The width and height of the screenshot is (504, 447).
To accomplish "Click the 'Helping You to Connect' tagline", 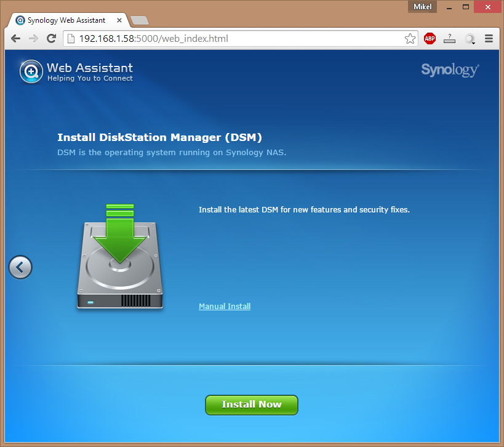I will coord(90,78).
